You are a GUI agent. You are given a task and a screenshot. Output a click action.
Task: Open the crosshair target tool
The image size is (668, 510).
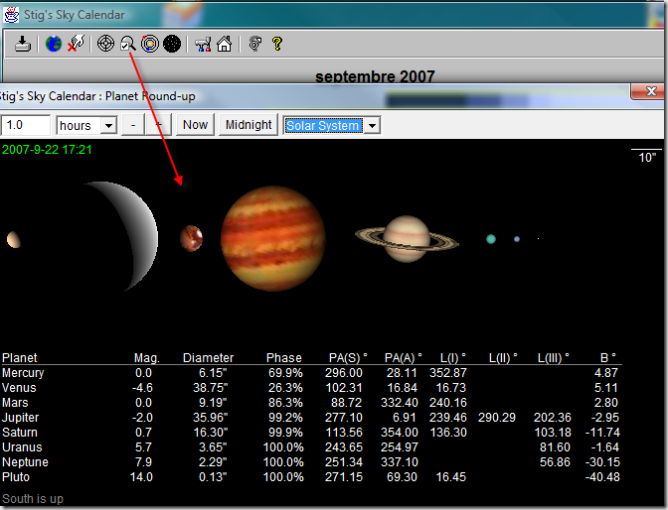pyautogui.click(x=105, y=44)
